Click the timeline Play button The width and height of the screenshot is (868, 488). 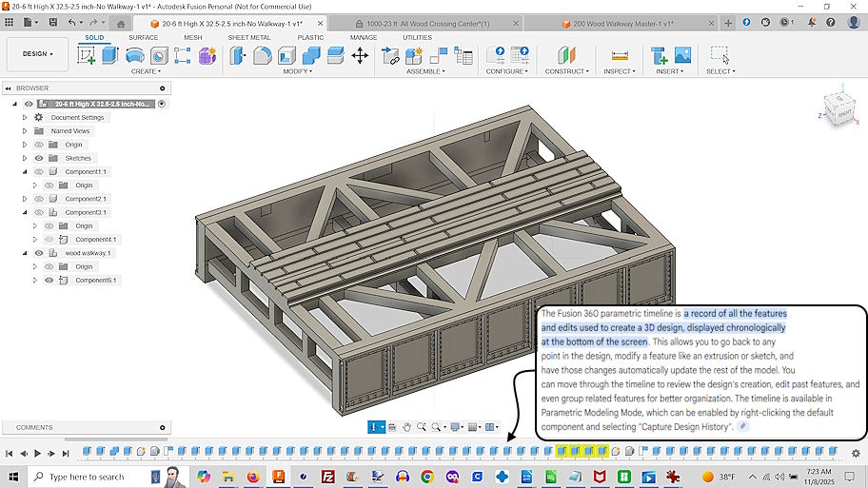[38, 453]
